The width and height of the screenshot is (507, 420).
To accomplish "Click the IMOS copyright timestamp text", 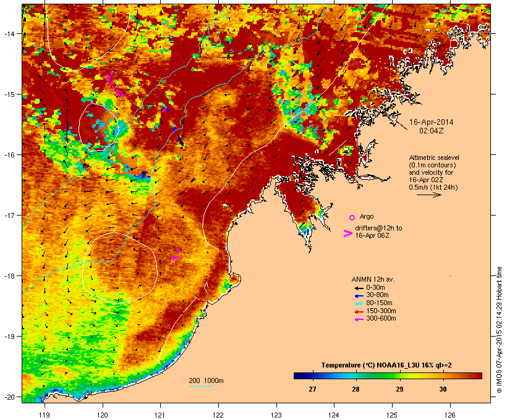I will pyautogui.click(x=499, y=330).
